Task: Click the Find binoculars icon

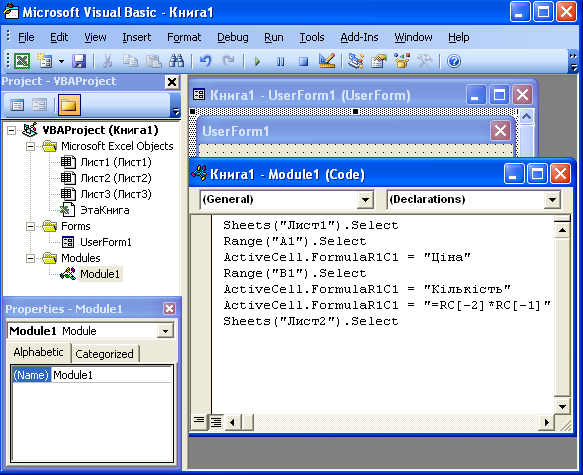Action: 177,61
